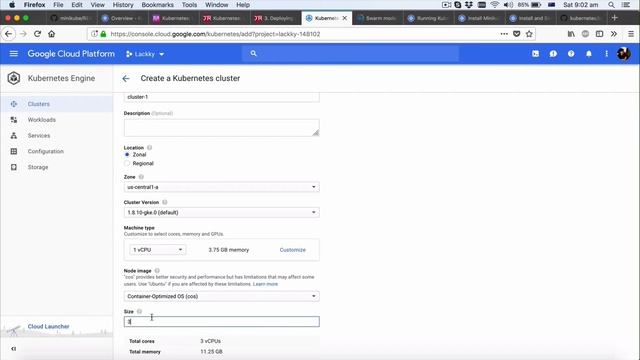Click the Pocket save icon in URL bar
This screenshot has height=360, width=640.
click(517, 34)
